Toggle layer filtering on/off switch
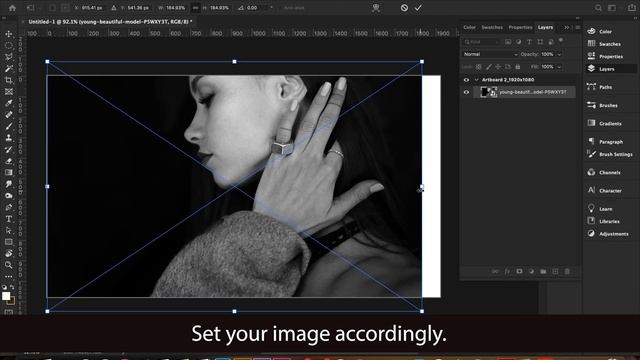 [x=561, y=40]
